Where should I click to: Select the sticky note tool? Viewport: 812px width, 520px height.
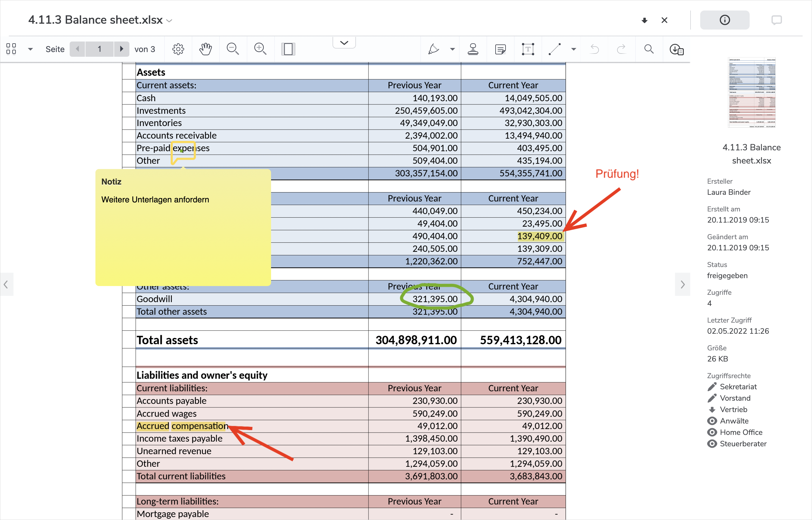500,49
